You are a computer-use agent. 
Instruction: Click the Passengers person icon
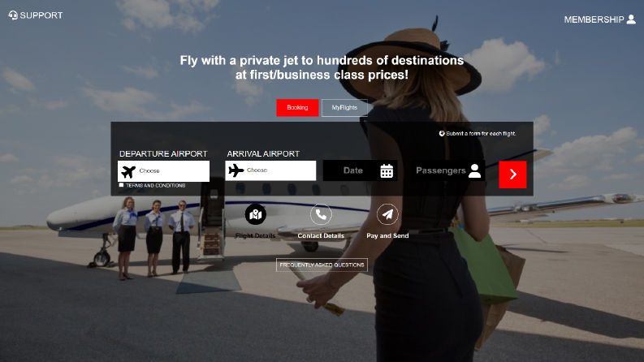coord(474,170)
